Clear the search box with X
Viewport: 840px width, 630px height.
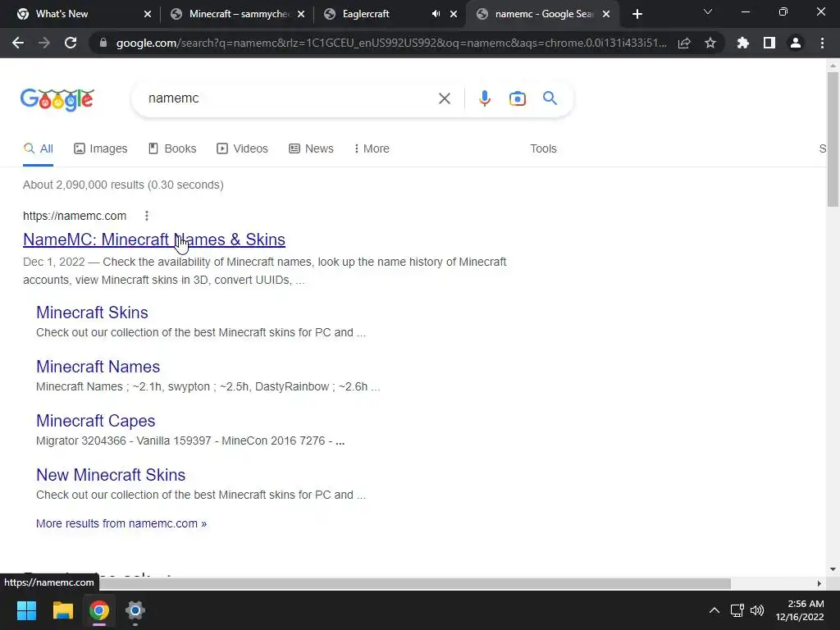444,98
